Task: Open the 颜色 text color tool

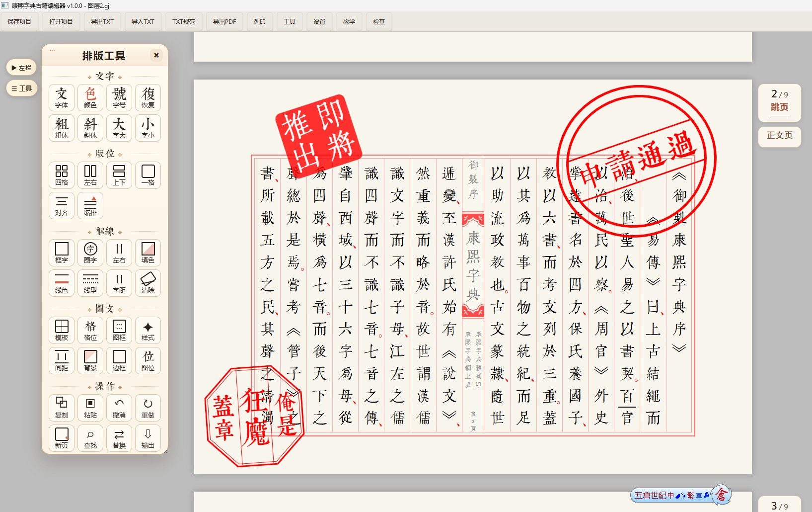Action: coord(90,97)
